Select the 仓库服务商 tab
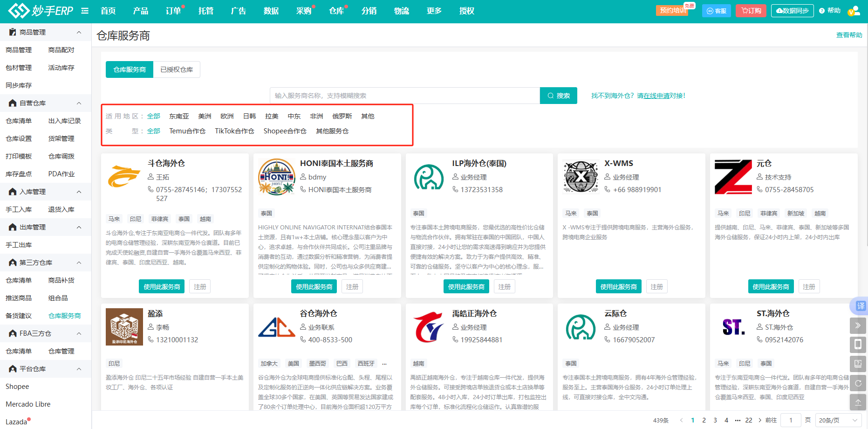The image size is (868, 429). (130, 69)
